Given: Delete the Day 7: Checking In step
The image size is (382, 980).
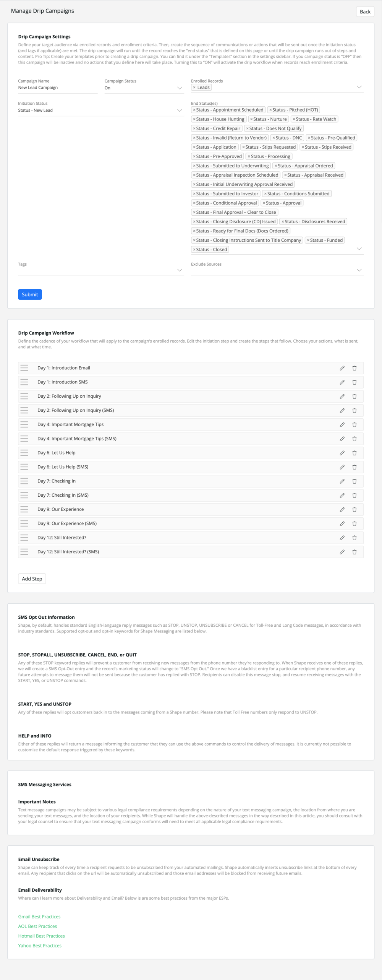Looking at the screenshot, I should point(354,481).
